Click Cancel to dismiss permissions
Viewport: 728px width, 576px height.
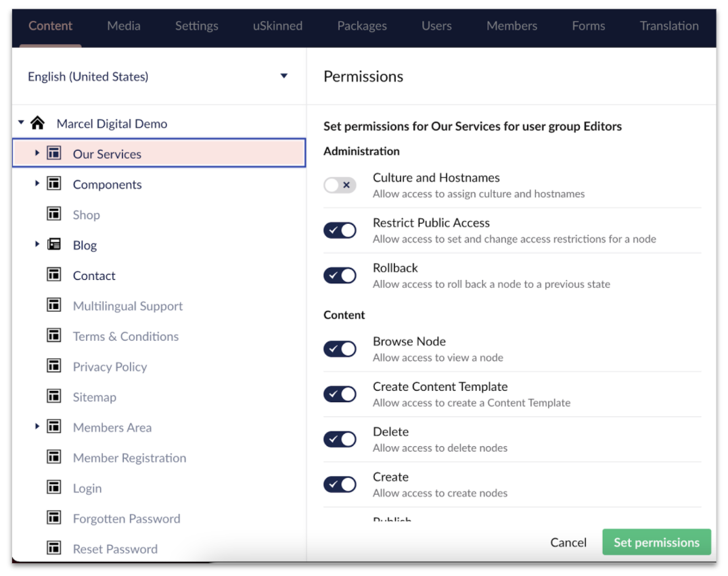(568, 542)
